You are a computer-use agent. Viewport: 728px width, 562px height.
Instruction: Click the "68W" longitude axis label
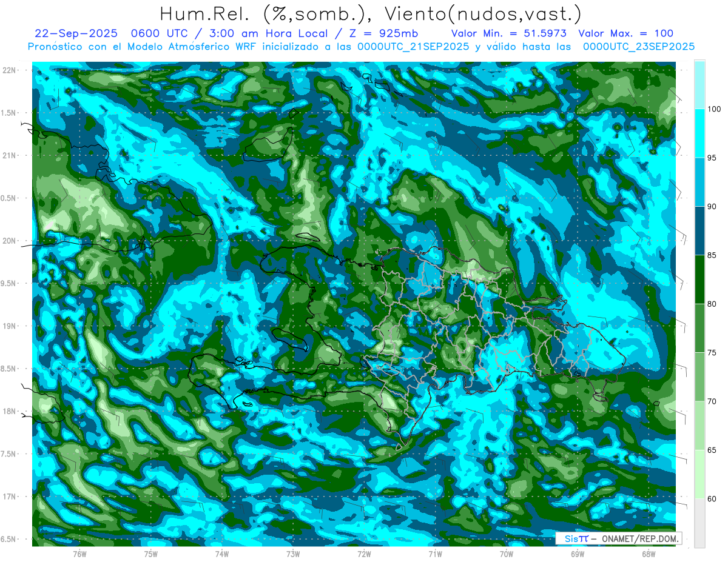coord(648,553)
